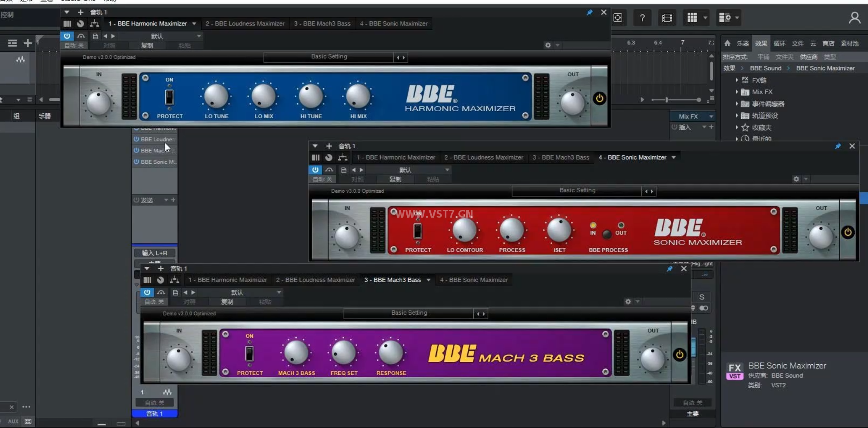Click 输入 L+R input button
Viewport: 868px width, 428px height.
[x=154, y=253]
